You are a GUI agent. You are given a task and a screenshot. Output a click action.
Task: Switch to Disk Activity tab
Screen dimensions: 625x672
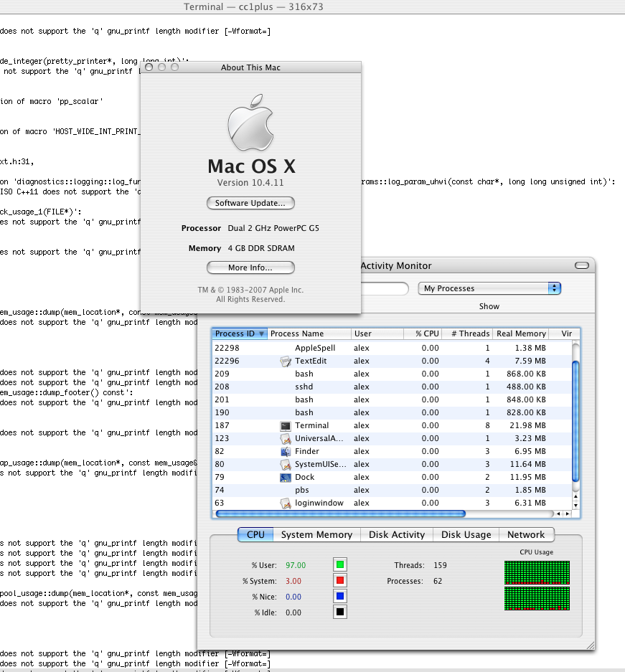397,534
